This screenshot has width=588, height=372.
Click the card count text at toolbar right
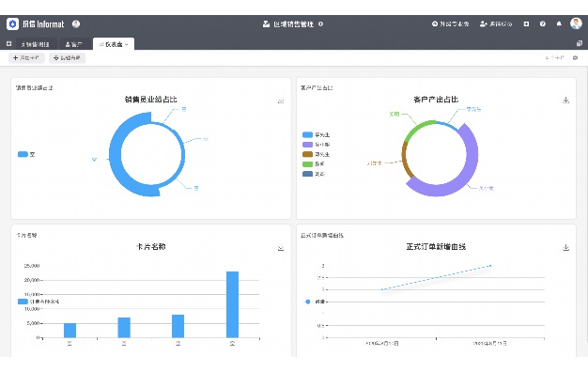(554, 57)
